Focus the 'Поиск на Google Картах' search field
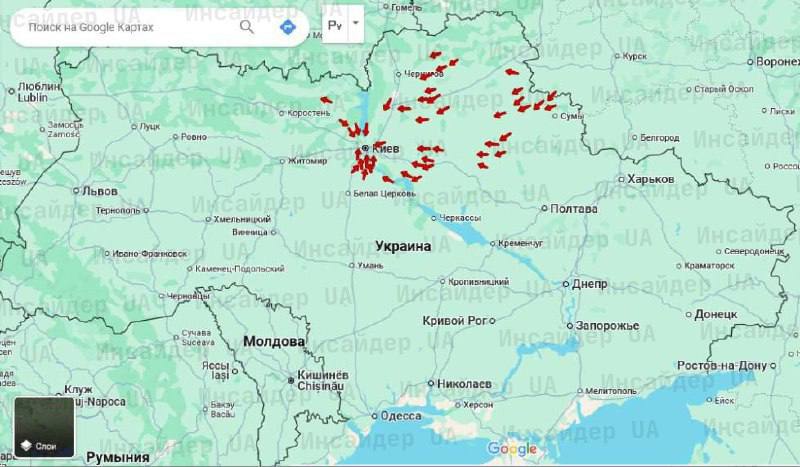The image size is (800, 467). pos(125,27)
